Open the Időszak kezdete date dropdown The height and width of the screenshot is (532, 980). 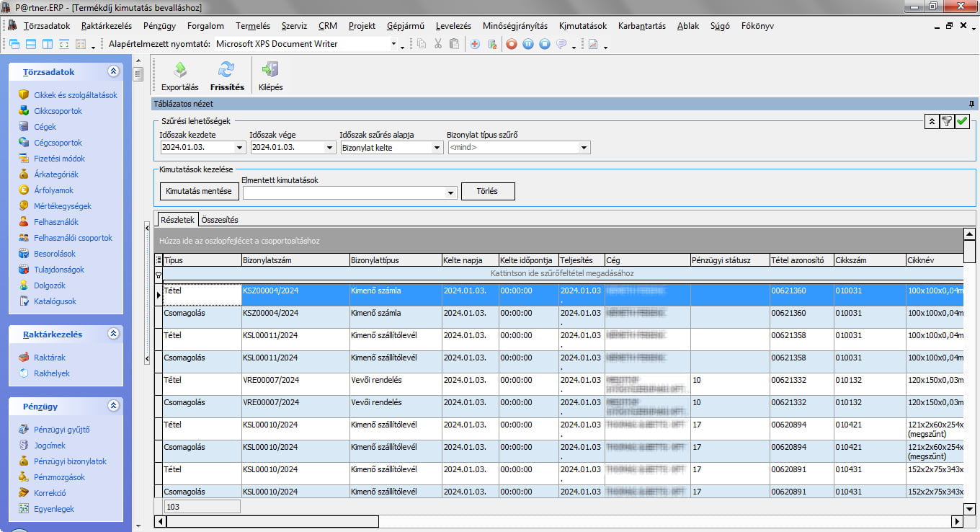240,148
